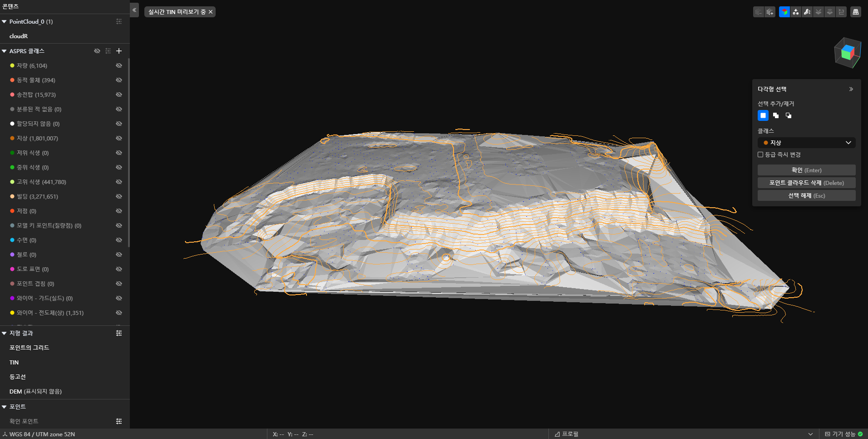Open the 클래스 dropdown showing 지상
This screenshot has height=439, width=868.
pos(807,143)
